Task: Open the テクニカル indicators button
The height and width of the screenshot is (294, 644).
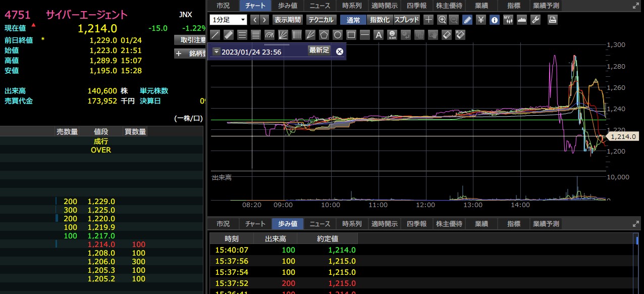Action: click(x=321, y=20)
